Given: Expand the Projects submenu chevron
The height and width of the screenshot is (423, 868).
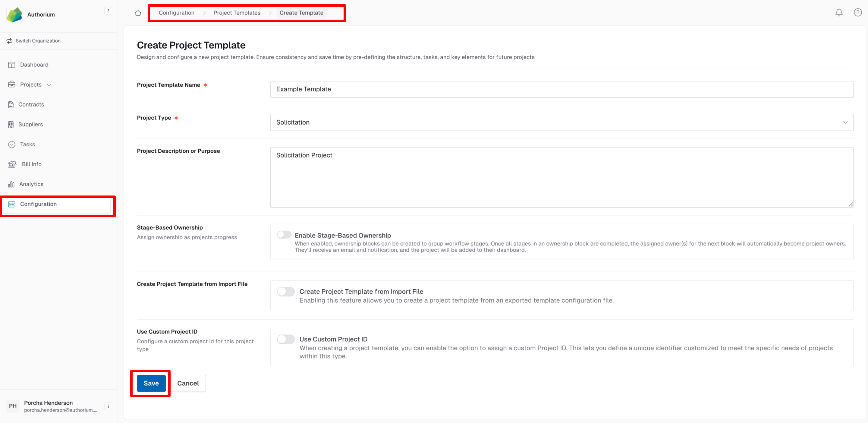Looking at the screenshot, I should point(49,85).
